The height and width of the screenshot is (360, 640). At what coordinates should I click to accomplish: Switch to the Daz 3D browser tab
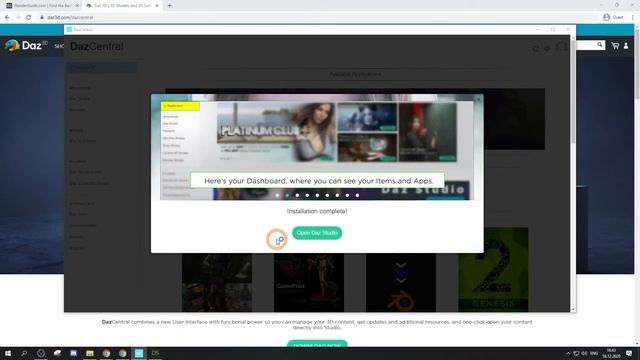(121, 6)
